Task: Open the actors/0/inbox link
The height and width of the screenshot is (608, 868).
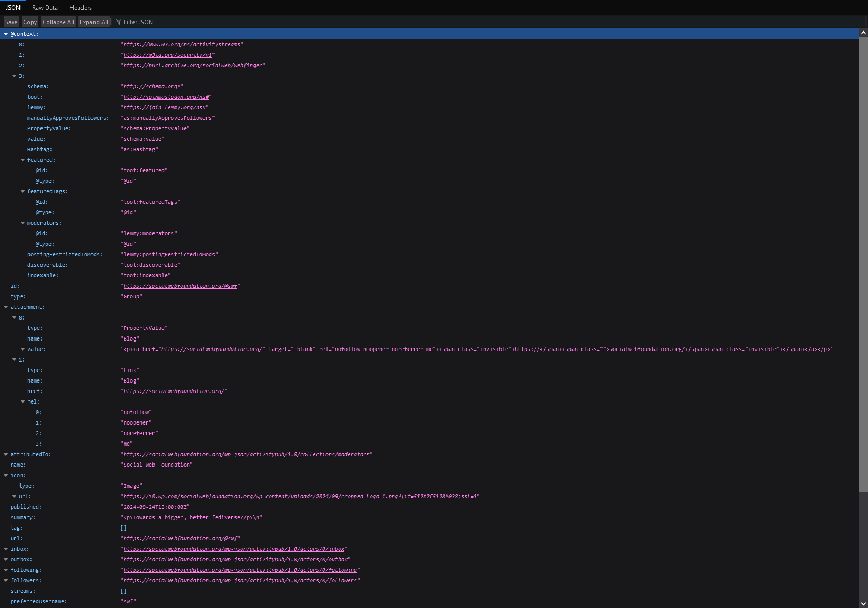Action: 233,549
